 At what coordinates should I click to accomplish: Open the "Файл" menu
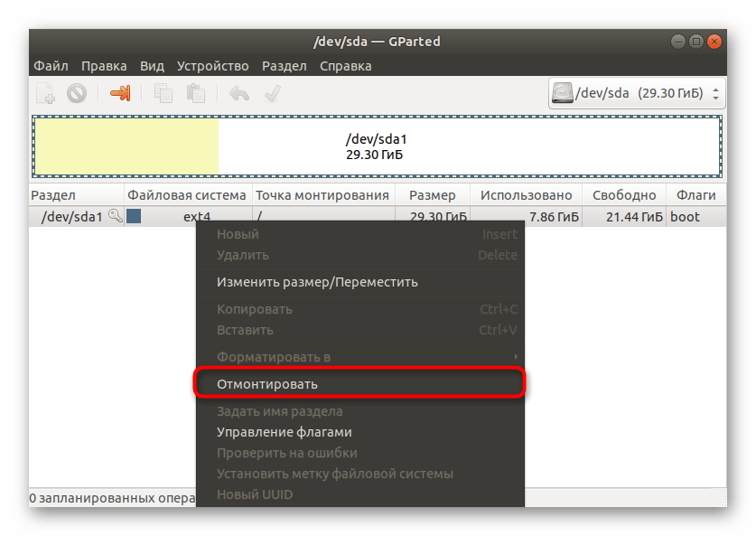pyautogui.click(x=51, y=66)
